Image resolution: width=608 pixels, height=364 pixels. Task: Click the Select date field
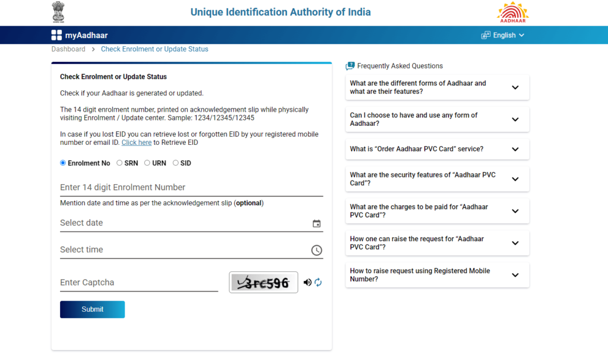pos(191,223)
